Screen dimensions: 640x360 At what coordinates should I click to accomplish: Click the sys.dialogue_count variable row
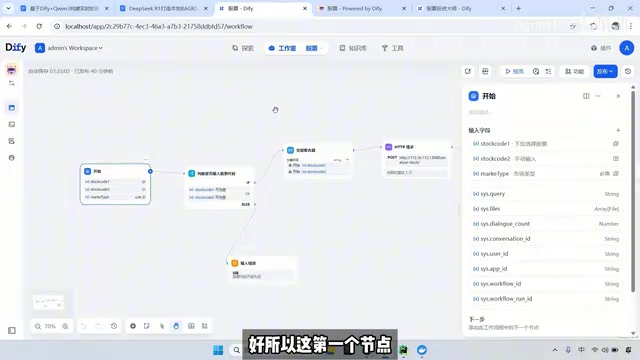click(545, 224)
